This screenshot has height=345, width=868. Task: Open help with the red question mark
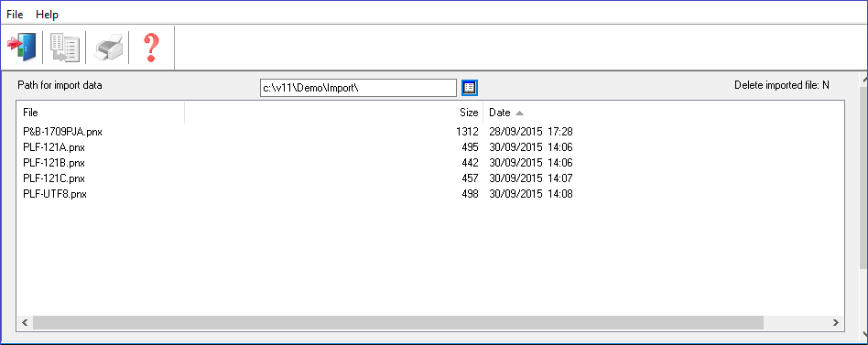click(x=151, y=47)
